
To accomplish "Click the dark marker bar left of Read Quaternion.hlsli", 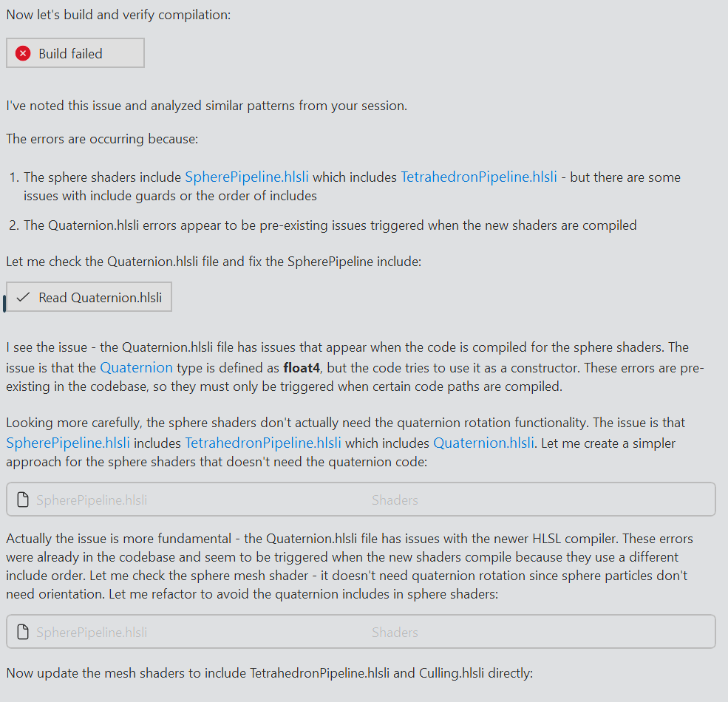I will click(4, 303).
